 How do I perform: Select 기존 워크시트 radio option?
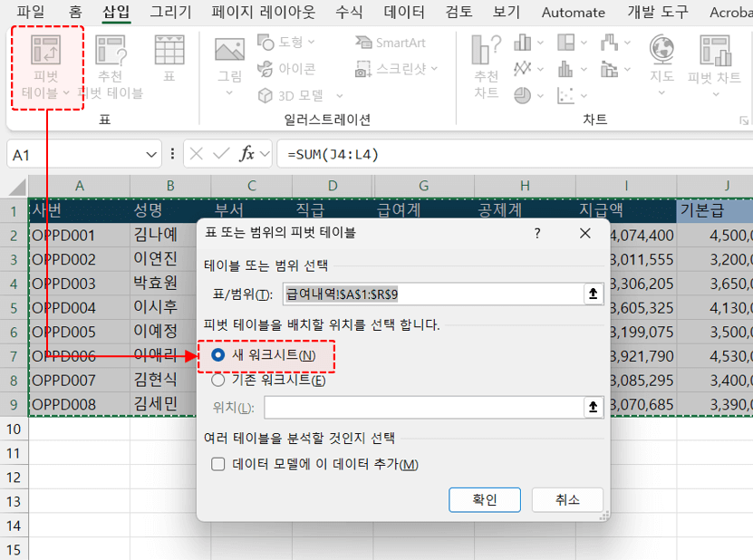click(x=218, y=381)
